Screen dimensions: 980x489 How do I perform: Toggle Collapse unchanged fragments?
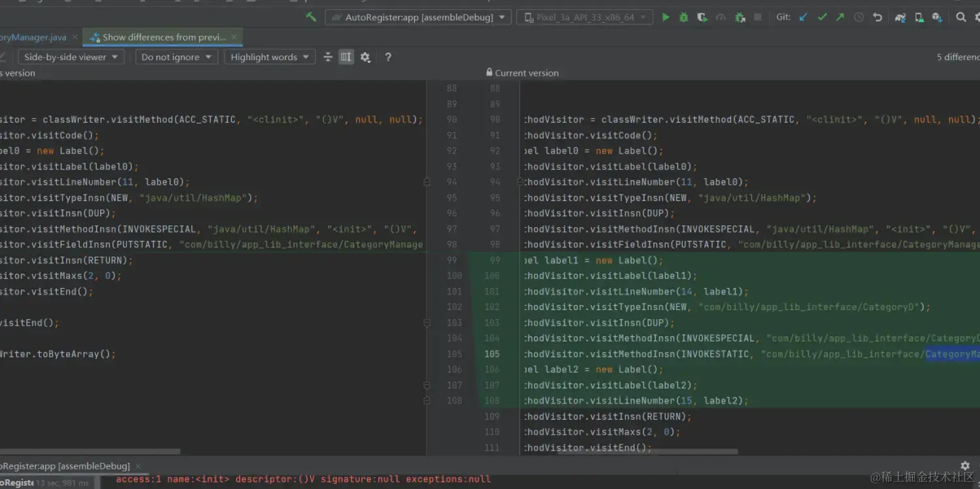(x=328, y=57)
